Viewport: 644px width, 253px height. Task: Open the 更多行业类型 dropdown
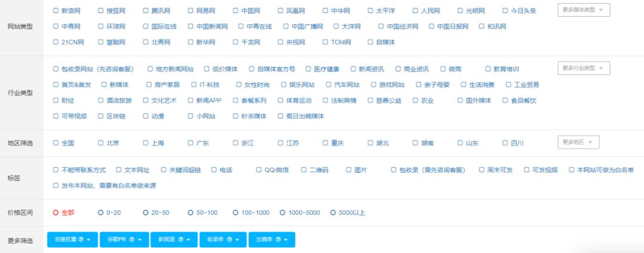584,68
